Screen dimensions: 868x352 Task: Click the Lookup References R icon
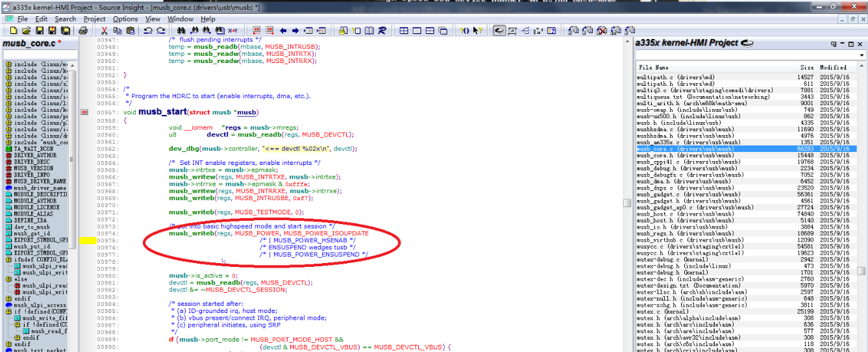coord(382,31)
